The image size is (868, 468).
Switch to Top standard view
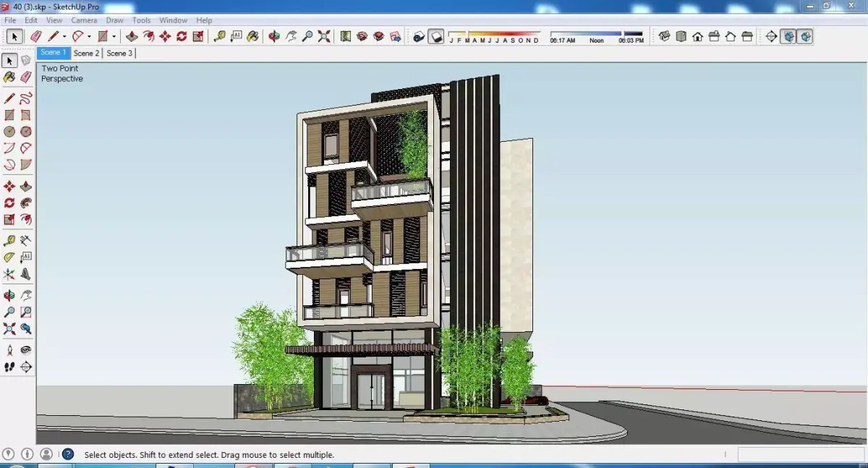(x=681, y=36)
